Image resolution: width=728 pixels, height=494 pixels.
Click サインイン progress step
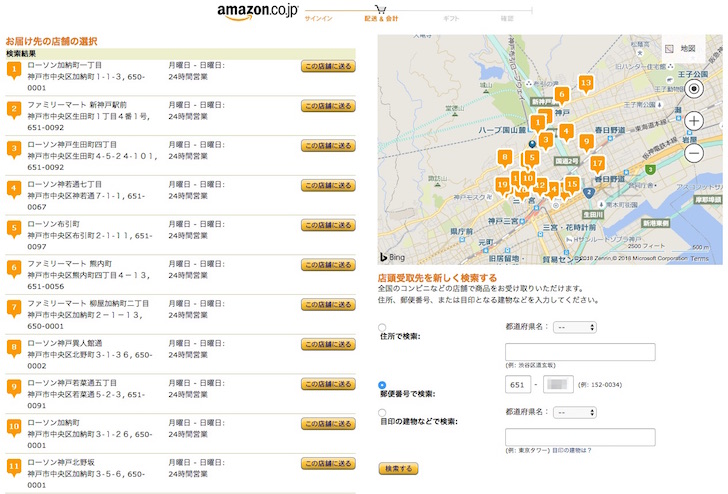[318, 19]
